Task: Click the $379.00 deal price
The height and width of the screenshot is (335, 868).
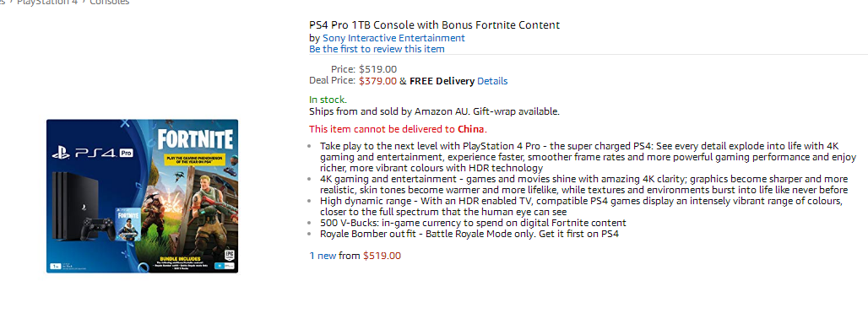Action: coord(377,81)
